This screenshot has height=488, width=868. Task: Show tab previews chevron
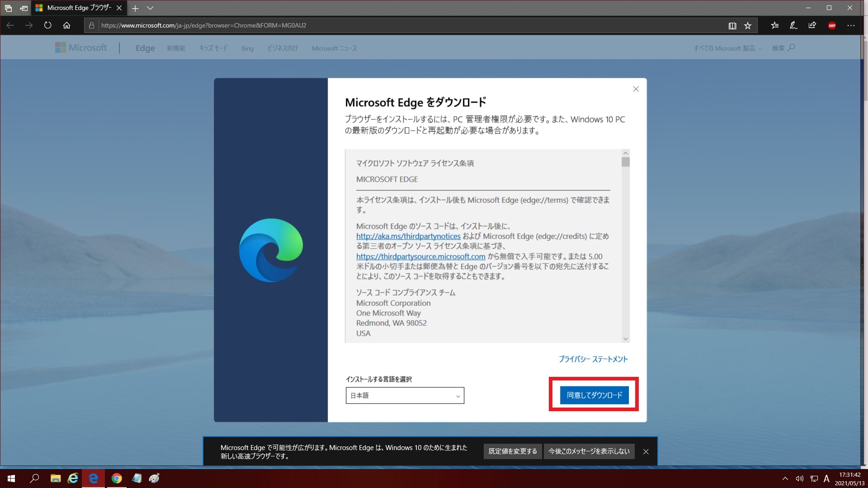click(x=150, y=8)
